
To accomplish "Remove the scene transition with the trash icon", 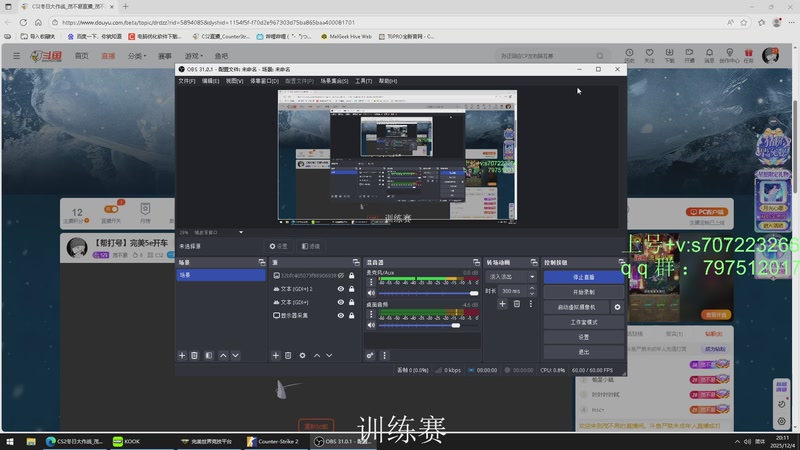I will [x=517, y=304].
